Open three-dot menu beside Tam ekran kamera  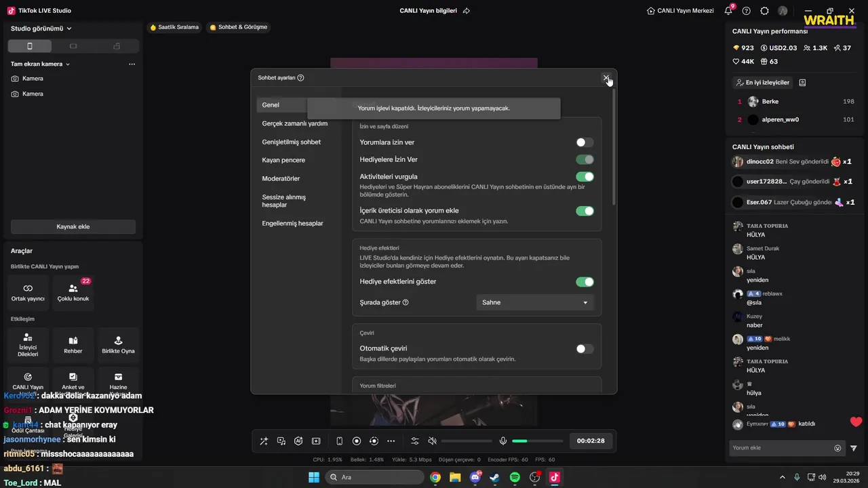point(132,64)
